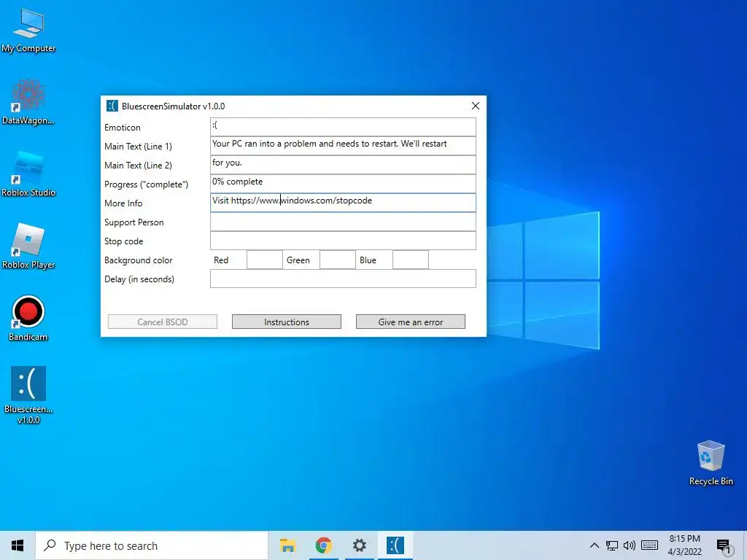Click Main Text (Line 2) input field

[343, 165]
